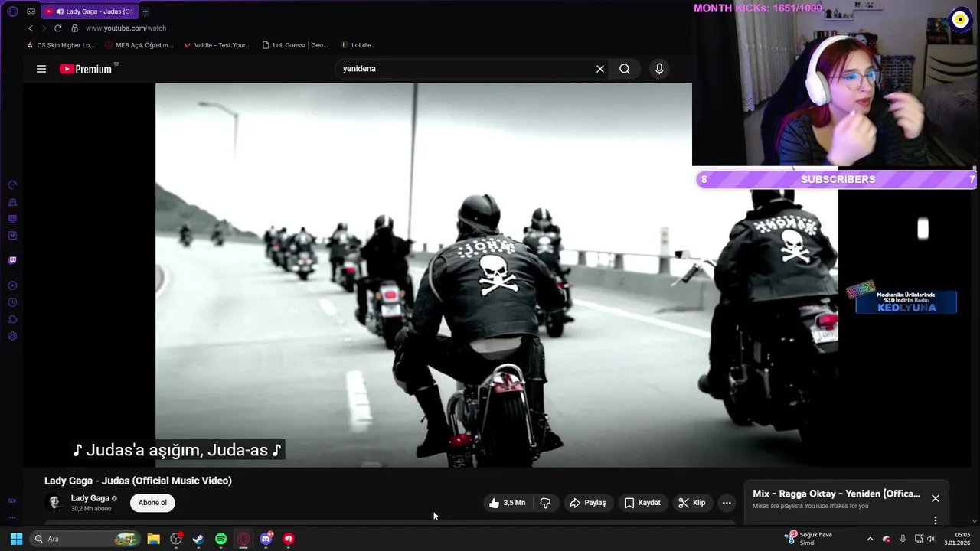980x551 pixels.
Task: Show hidden system tray icons
Action: [x=870, y=539]
